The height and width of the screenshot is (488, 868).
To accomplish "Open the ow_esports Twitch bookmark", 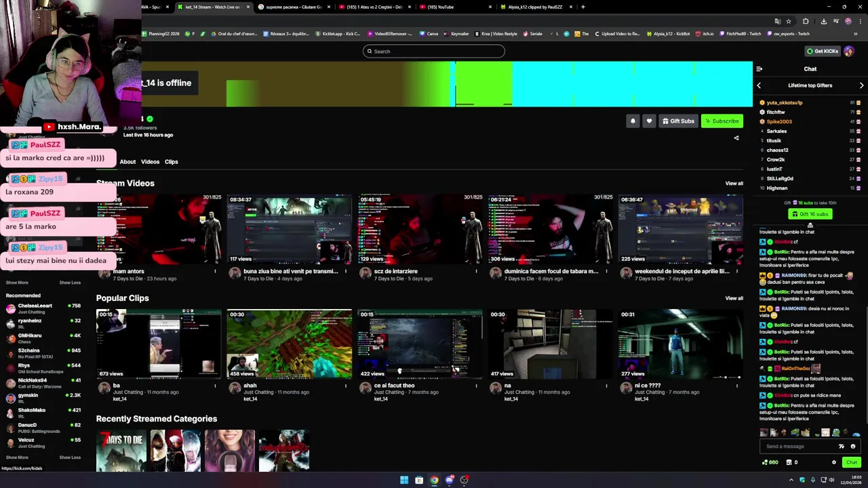I will tap(789, 34).
